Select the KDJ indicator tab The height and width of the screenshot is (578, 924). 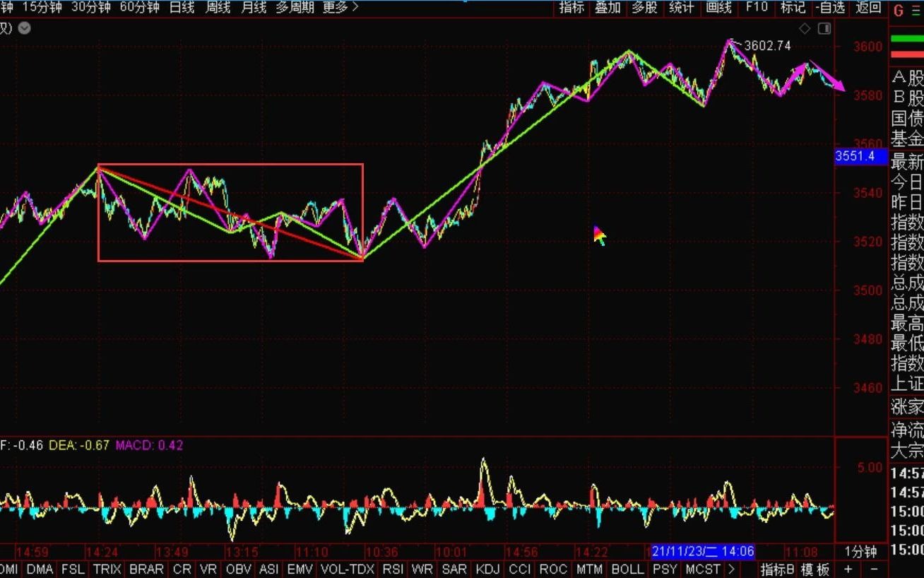pyautogui.click(x=488, y=570)
